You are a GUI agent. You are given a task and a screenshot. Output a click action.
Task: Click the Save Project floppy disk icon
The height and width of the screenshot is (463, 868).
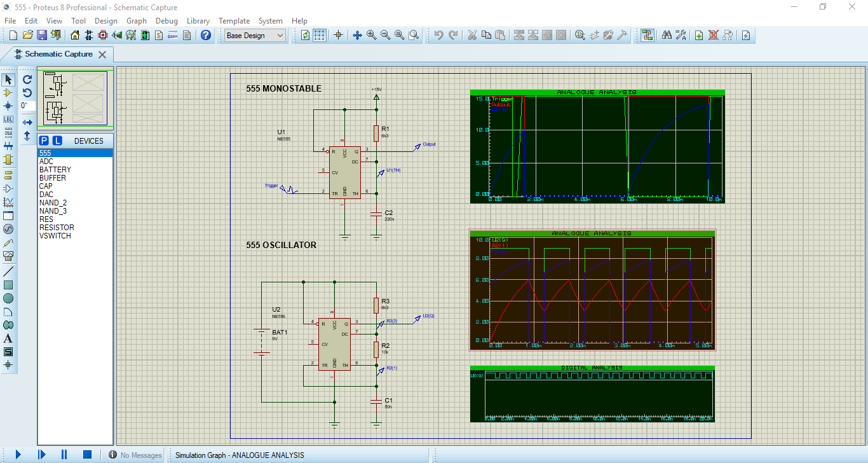42,36
